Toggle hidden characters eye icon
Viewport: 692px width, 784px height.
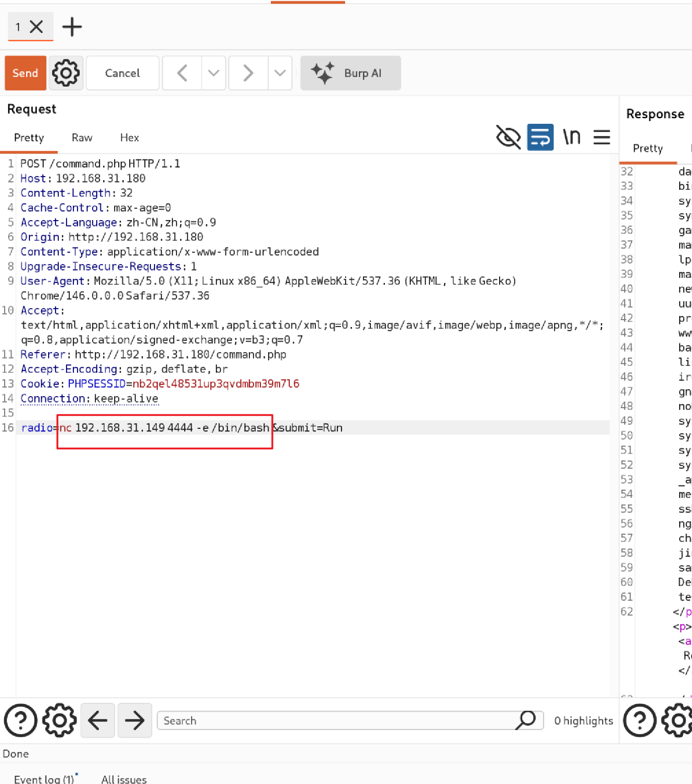pyautogui.click(x=508, y=137)
